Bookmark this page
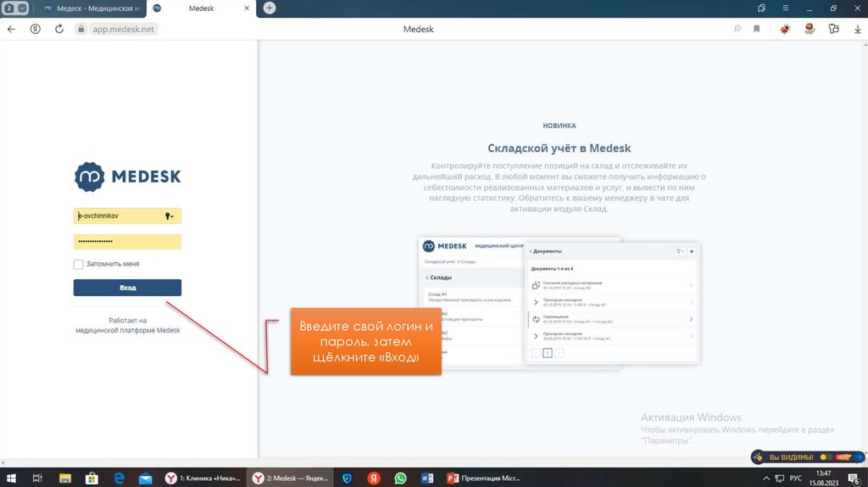This screenshot has height=487, width=868. click(x=757, y=29)
